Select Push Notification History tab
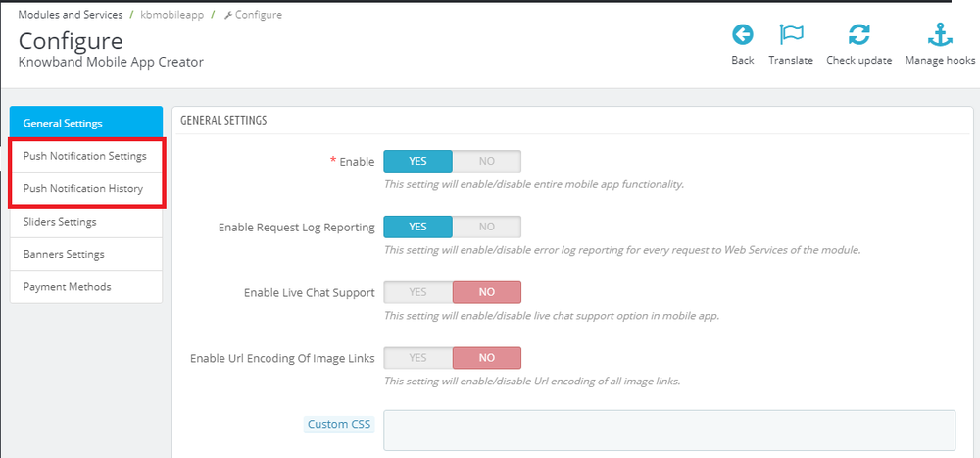The width and height of the screenshot is (980, 458). click(86, 189)
